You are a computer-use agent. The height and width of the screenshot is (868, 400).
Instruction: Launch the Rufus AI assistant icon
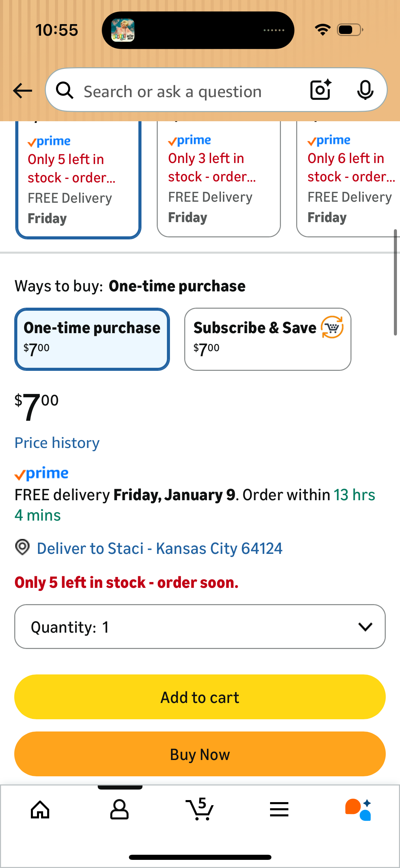(358, 810)
